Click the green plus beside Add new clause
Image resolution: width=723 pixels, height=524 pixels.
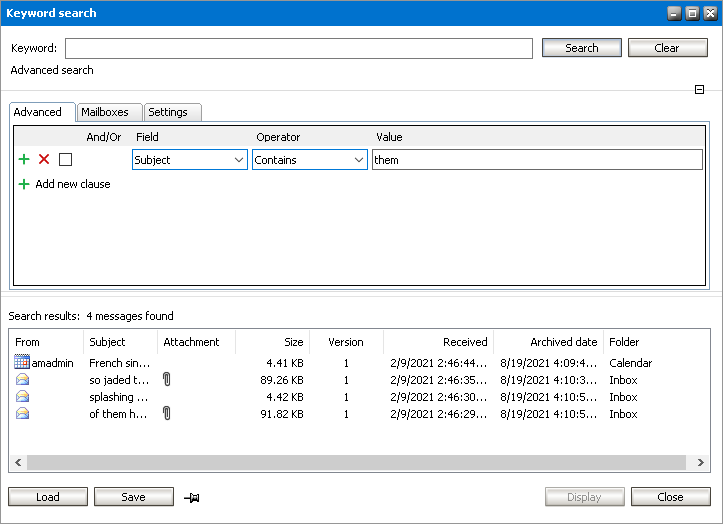coord(24,184)
